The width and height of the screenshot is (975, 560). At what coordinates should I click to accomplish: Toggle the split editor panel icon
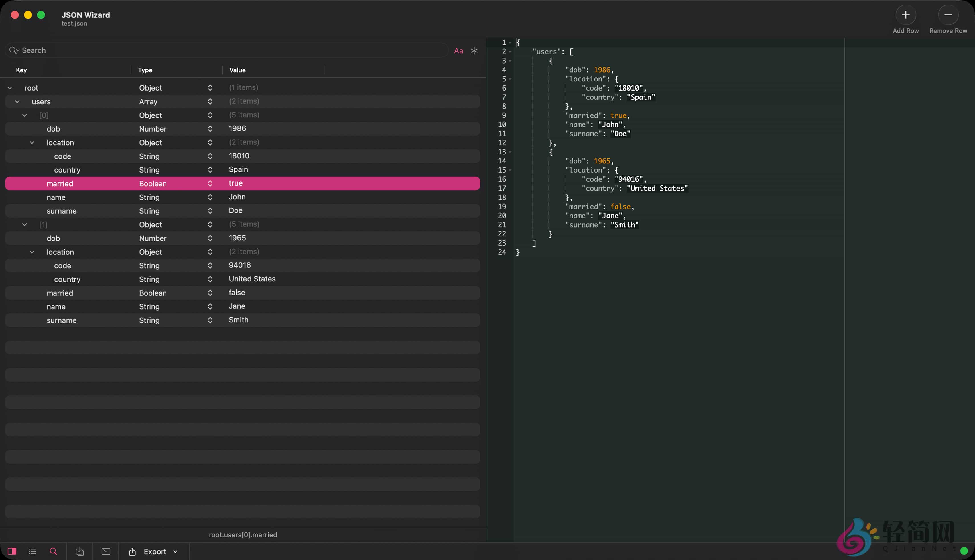(x=12, y=551)
